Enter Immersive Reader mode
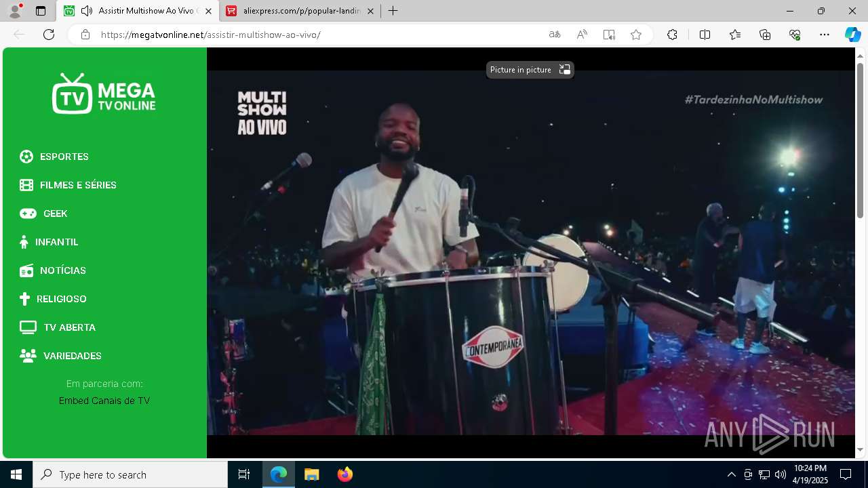Image resolution: width=868 pixels, height=488 pixels. click(609, 35)
